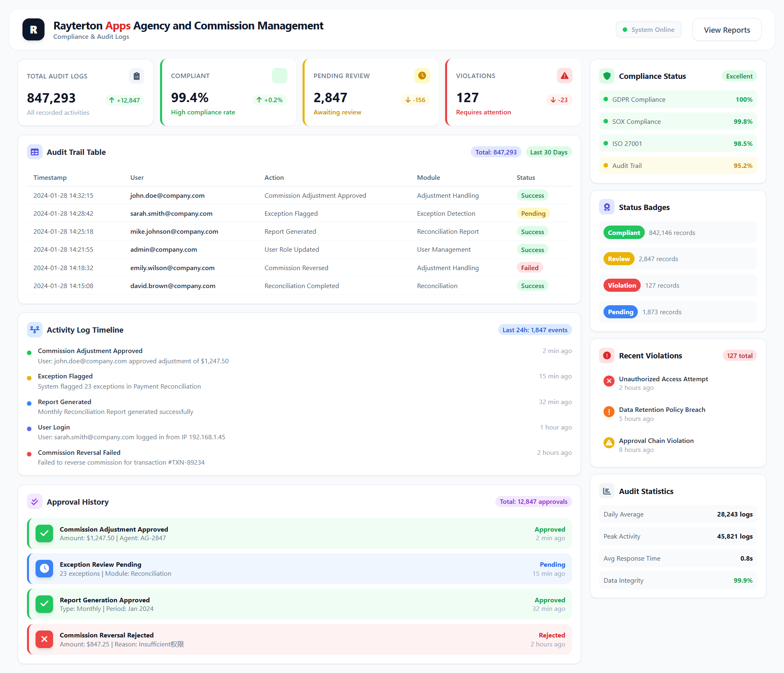Image resolution: width=784 pixels, height=673 pixels.
Task: Enable the Pending records filter badge
Action: coord(620,311)
